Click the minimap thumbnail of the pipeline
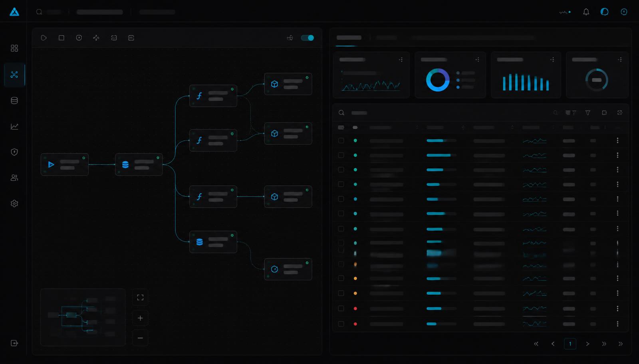This screenshot has width=639, height=364. coord(83,317)
